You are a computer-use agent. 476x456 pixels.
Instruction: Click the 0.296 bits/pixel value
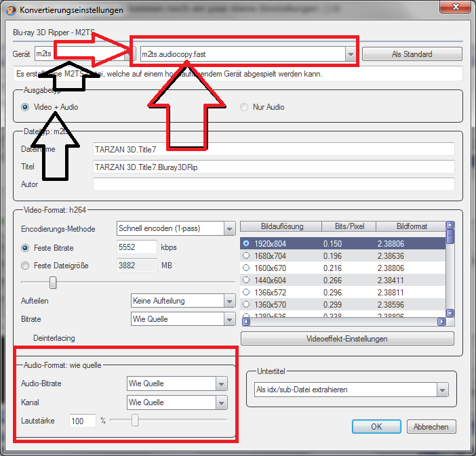[332, 292]
